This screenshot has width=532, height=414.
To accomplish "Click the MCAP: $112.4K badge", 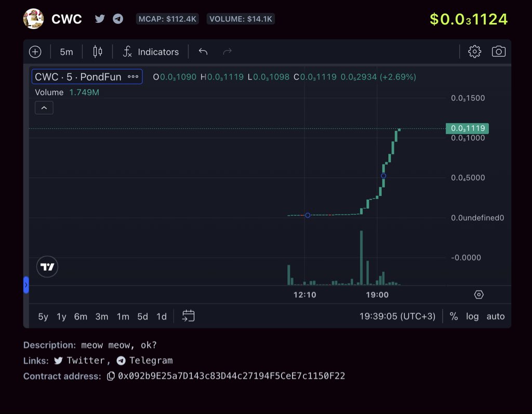I will pyautogui.click(x=167, y=19).
